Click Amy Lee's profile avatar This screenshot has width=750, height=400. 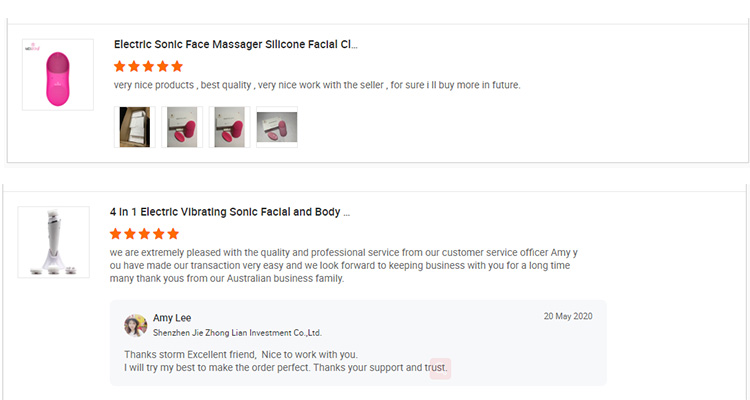tap(135, 325)
